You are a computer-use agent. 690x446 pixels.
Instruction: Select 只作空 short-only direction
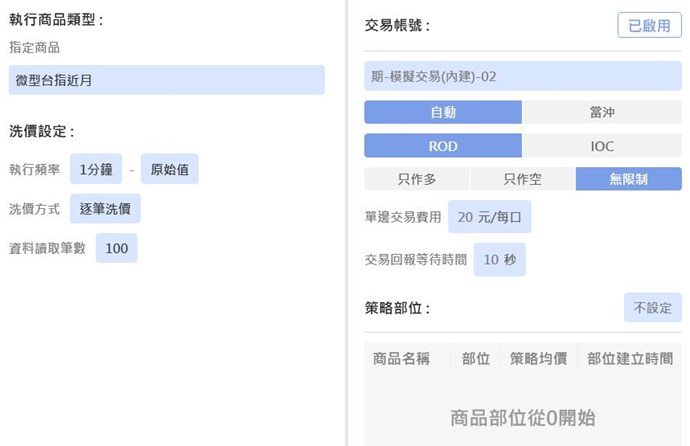click(x=522, y=179)
